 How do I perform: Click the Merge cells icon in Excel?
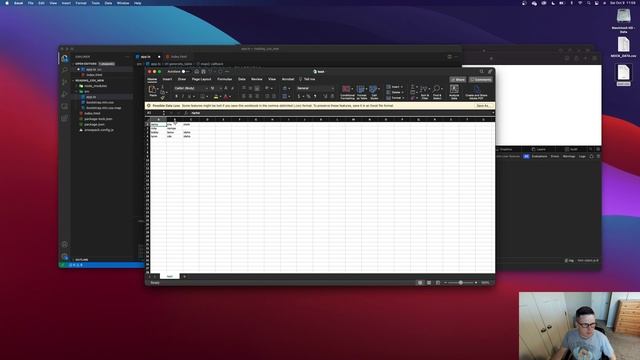[284, 96]
